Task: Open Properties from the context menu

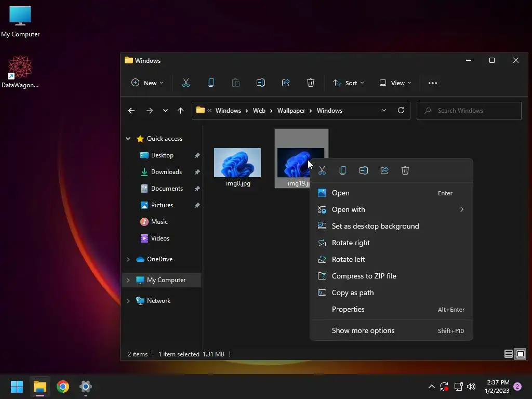Action: point(392,309)
